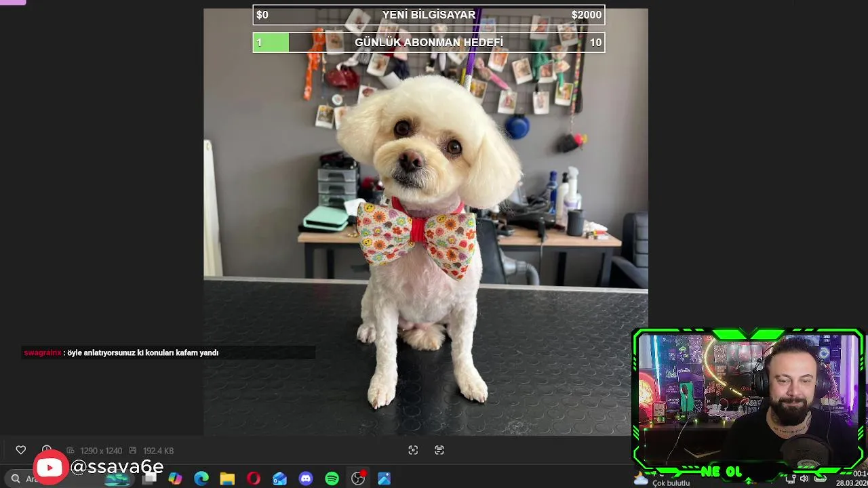Open Discord from the taskbar

click(306, 479)
